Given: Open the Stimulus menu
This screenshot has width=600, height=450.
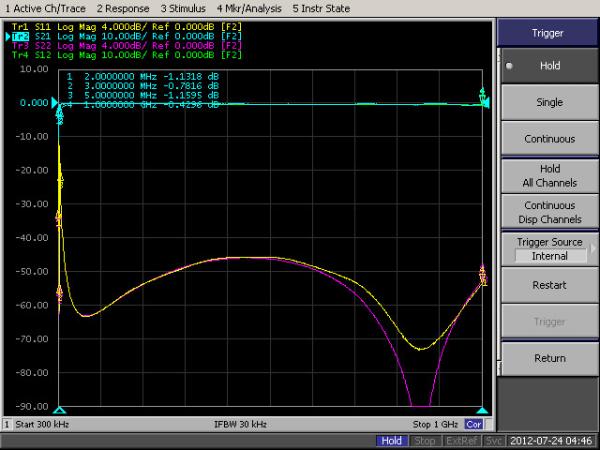Looking at the screenshot, I should (183, 8).
